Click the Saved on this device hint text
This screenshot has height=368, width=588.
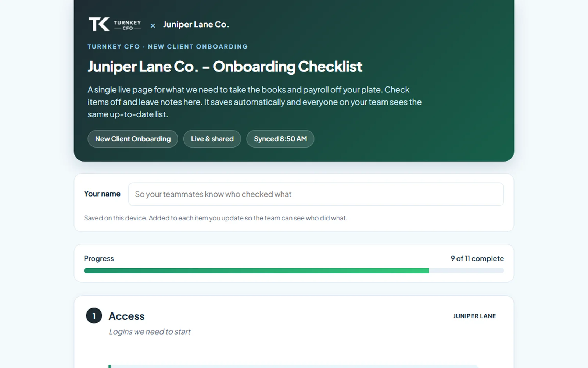coord(215,218)
